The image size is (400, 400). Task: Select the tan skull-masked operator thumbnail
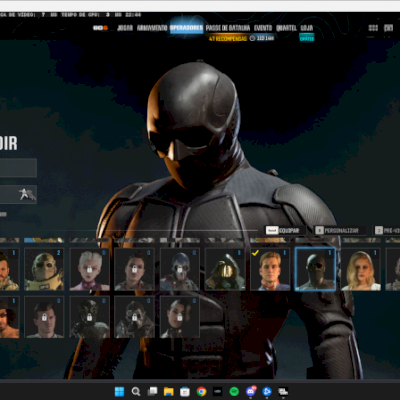click(x=44, y=269)
